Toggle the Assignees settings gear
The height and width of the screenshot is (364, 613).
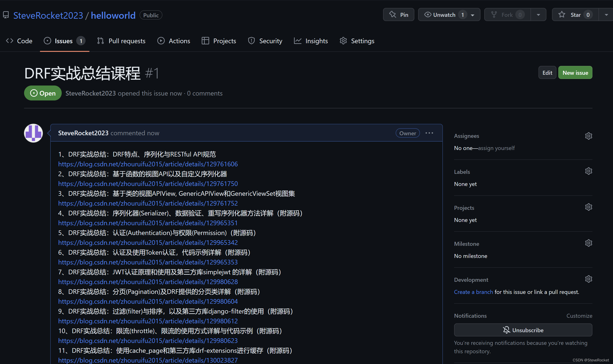(588, 136)
